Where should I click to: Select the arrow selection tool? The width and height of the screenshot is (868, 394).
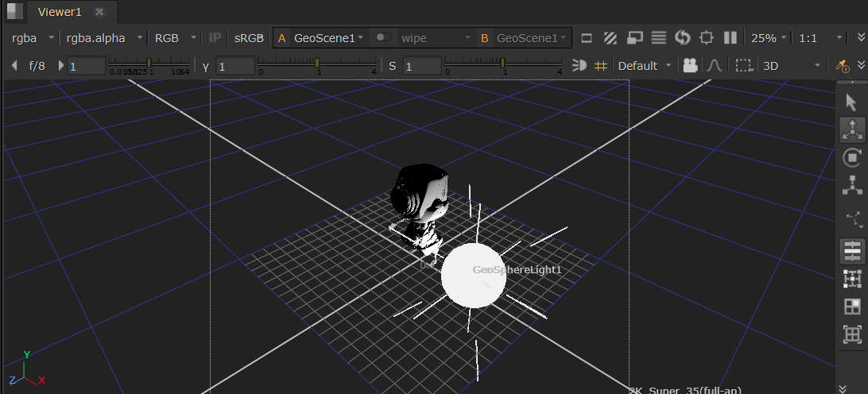(852, 102)
